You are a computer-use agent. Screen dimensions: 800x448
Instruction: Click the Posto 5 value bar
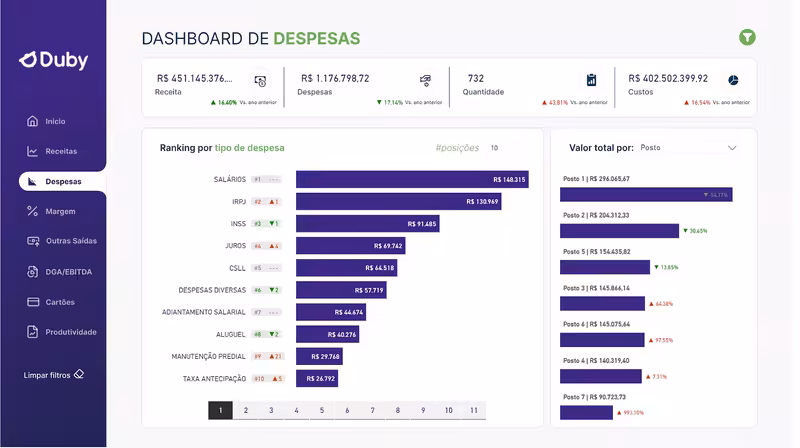point(605,267)
